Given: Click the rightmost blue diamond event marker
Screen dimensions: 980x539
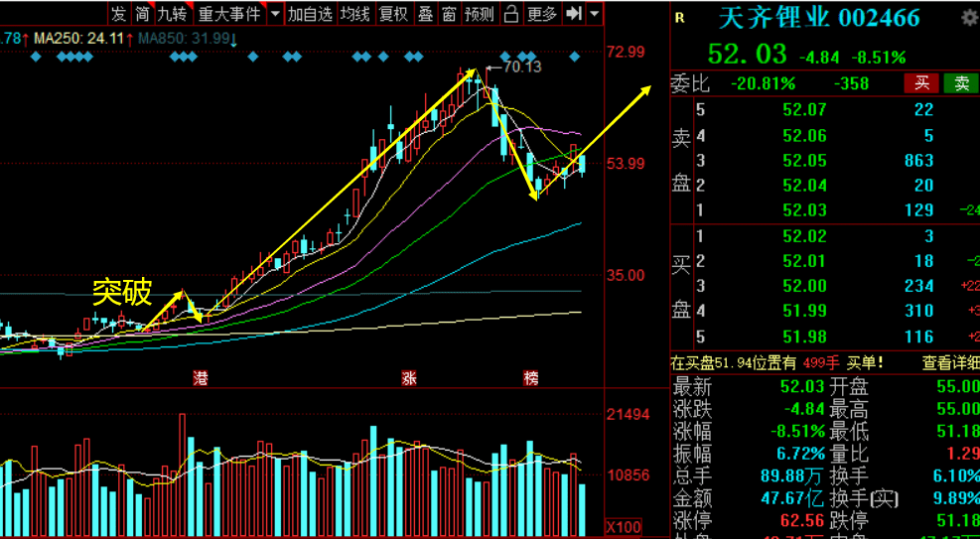Looking at the screenshot, I should click(574, 58).
